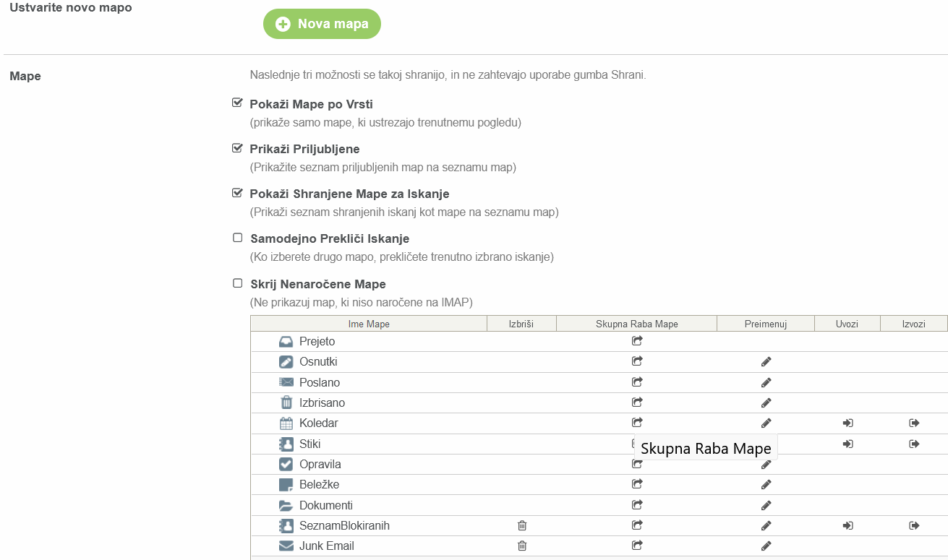Select the Dokumenti folder name
The image size is (948, 560).
coord(326,505)
